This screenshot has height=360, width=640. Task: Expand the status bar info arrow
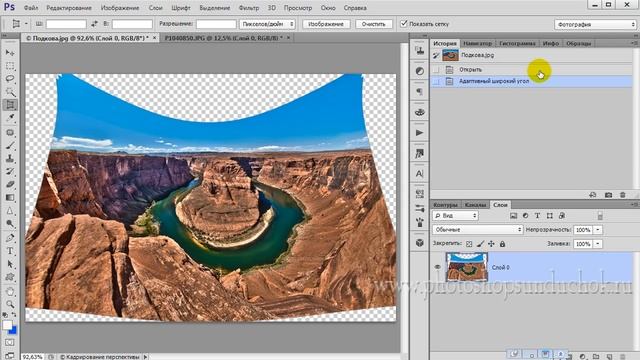146,357
